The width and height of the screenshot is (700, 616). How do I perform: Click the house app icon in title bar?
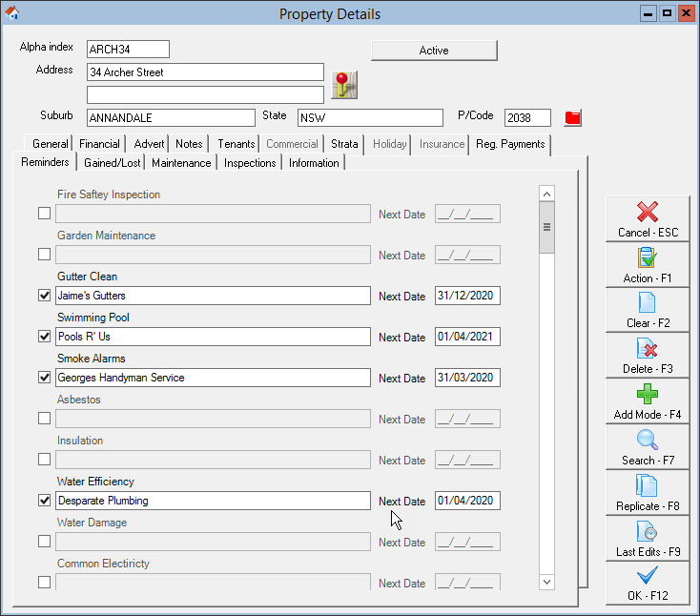(12, 13)
